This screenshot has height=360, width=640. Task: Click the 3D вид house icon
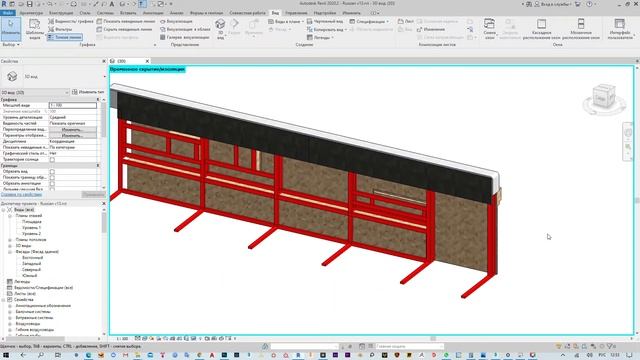[x=220, y=24]
